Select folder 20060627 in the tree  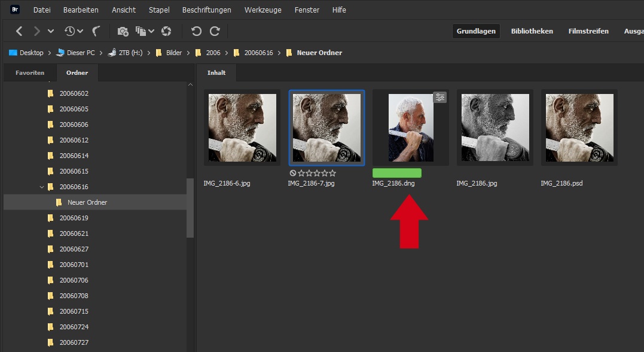point(74,249)
